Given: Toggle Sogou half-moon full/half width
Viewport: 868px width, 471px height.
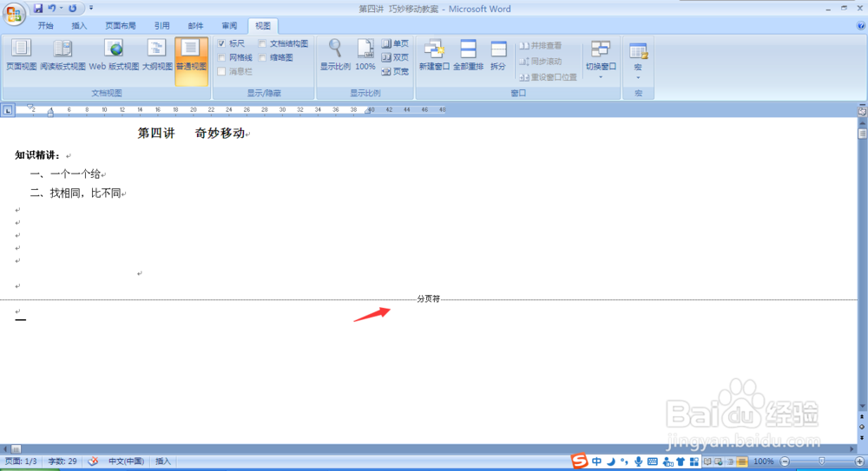Looking at the screenshot, I should [611, 461].
